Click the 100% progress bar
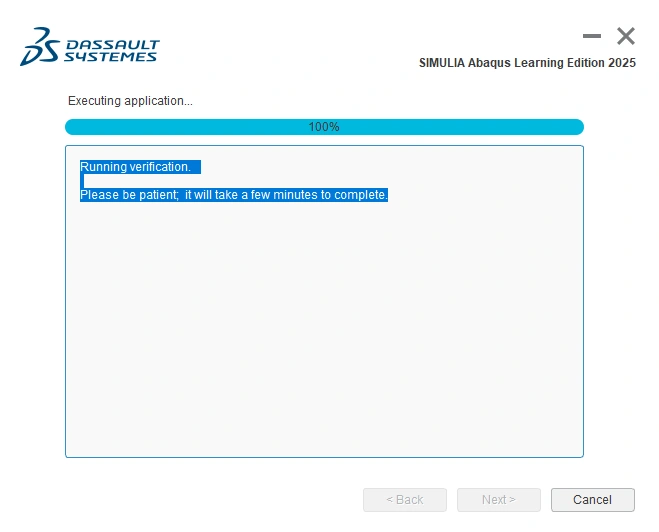659x532 pixels. [x=324, y=127]
